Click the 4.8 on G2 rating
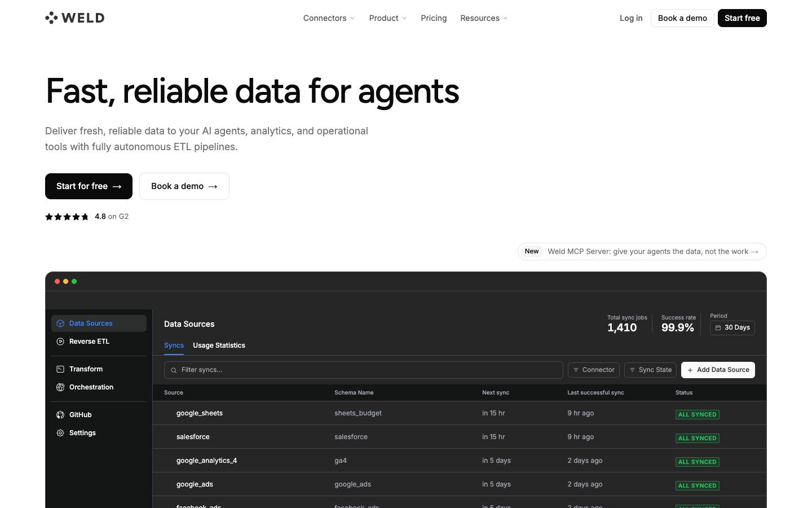812x508 pixels. (112, 216)
